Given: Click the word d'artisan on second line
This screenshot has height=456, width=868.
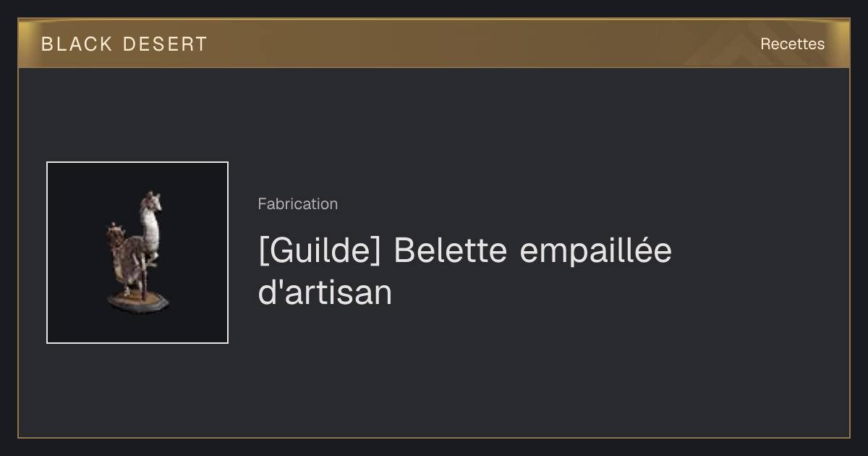Looking at the screenshot, I should (325, 292).
